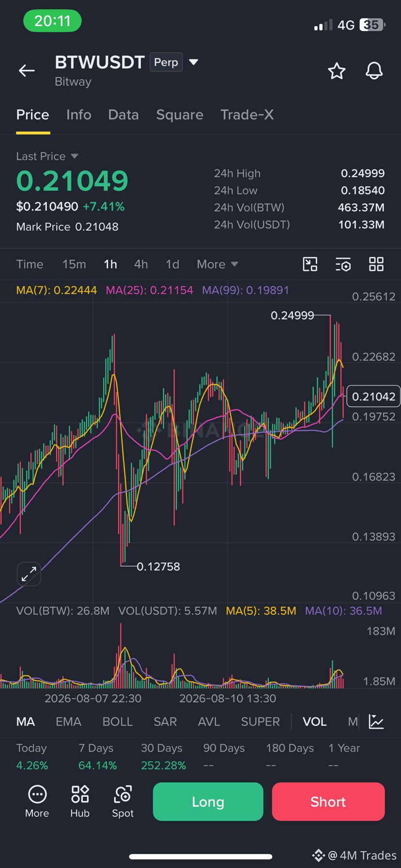Tap the 24h High 0.24999 value
401x868 pixels.
363,173
